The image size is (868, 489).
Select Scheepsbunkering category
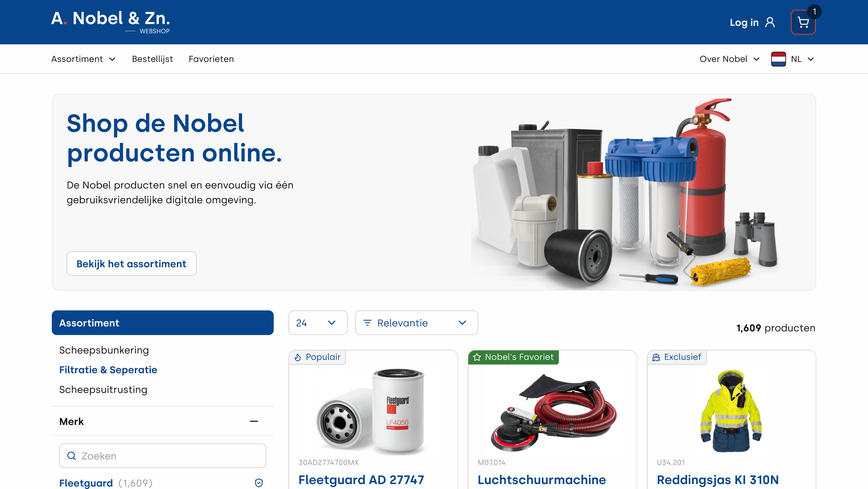pos(104,350)
